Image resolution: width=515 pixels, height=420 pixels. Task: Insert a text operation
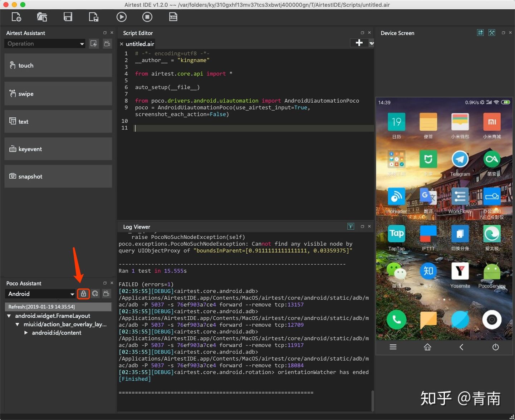[x=58, y=122]
